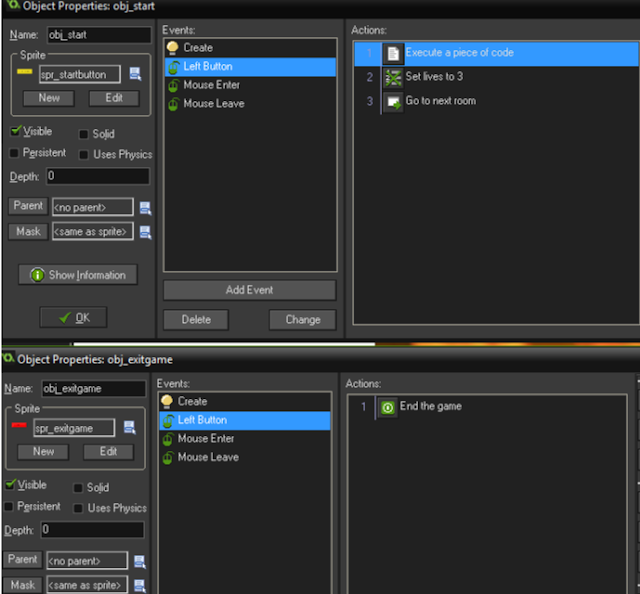Click Mouse Leave event icon in obj_exitgame
Screen dimensions: 640x594
click(x=168, y=458)
